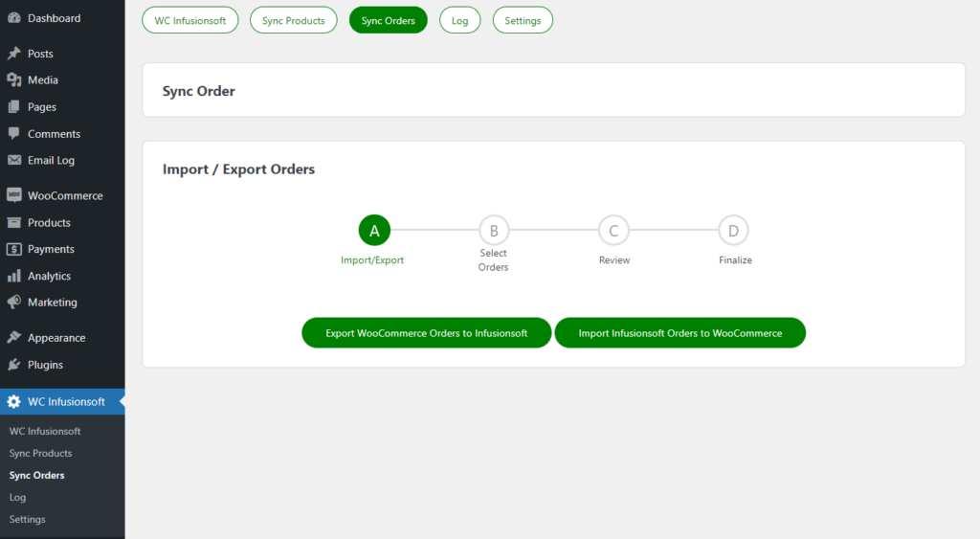
Task: Click the Payments dollar icon
Action: tap(13, 249)
